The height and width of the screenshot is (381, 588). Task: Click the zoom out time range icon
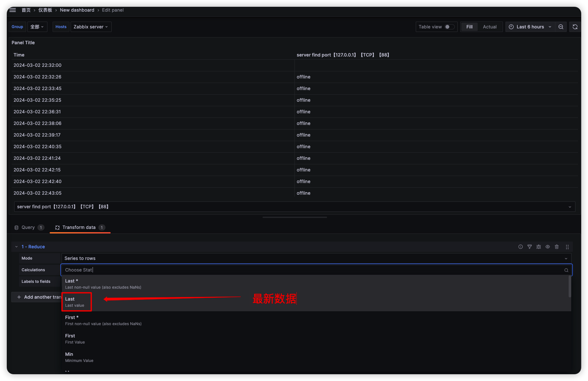561,27
